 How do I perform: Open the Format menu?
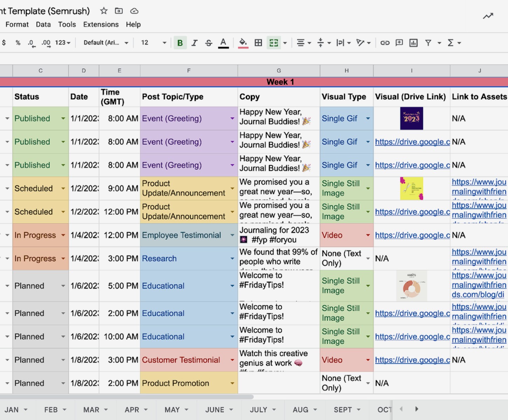click(17, 24)
